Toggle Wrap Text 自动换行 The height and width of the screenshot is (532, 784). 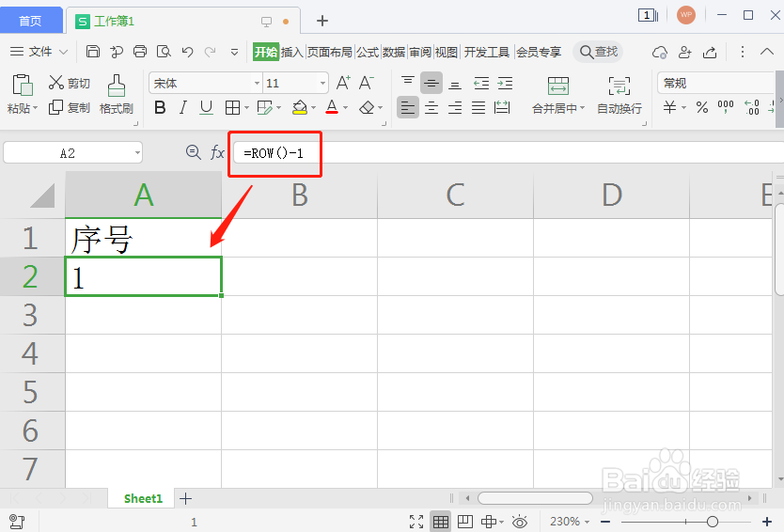click(619, 95)
